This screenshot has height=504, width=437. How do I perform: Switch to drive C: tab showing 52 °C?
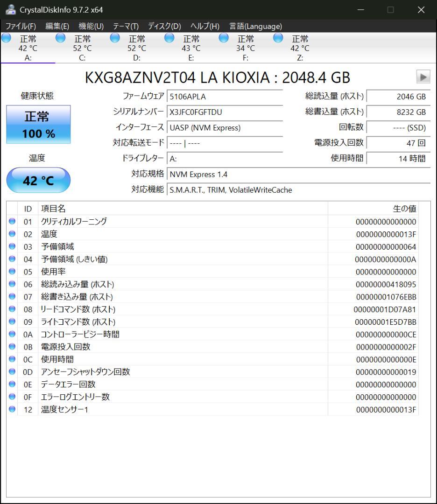coord(82,48)
